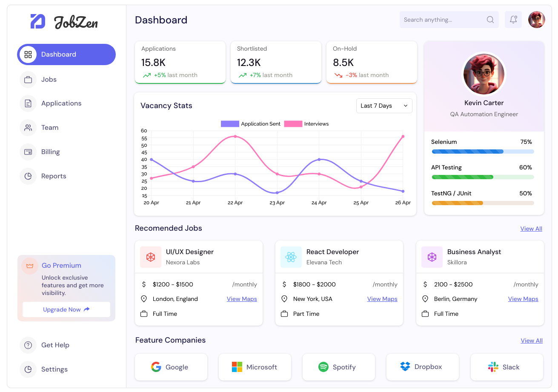This screenshot has height=392, width=558.
Task: Click the Upgrade Now button
Action: [66, 309]
